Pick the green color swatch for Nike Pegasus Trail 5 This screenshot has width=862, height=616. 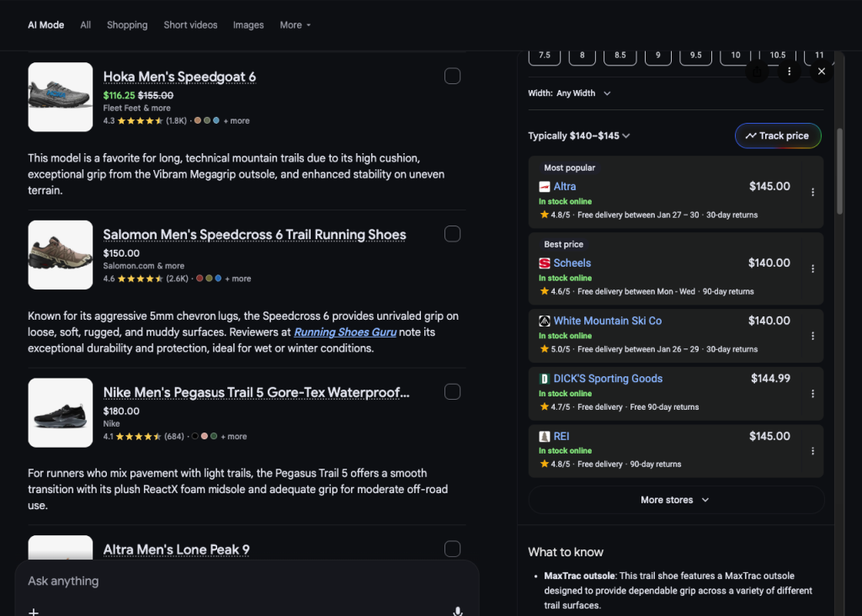coord(213,436)
